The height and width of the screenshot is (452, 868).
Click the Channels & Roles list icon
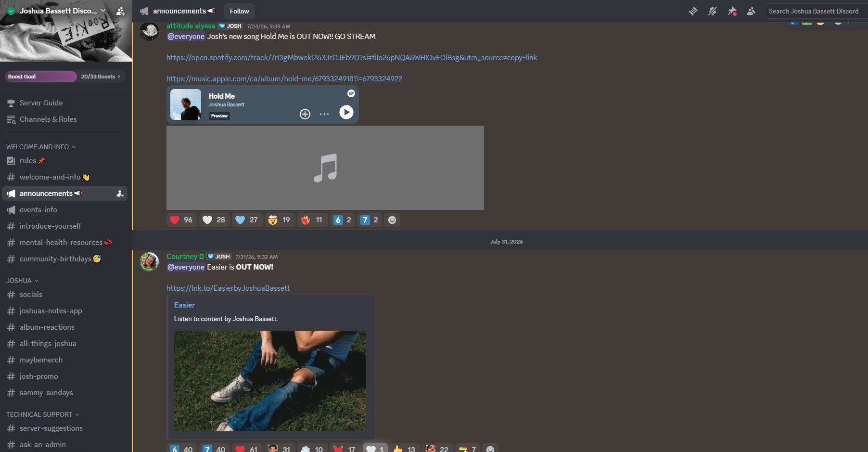11,119
